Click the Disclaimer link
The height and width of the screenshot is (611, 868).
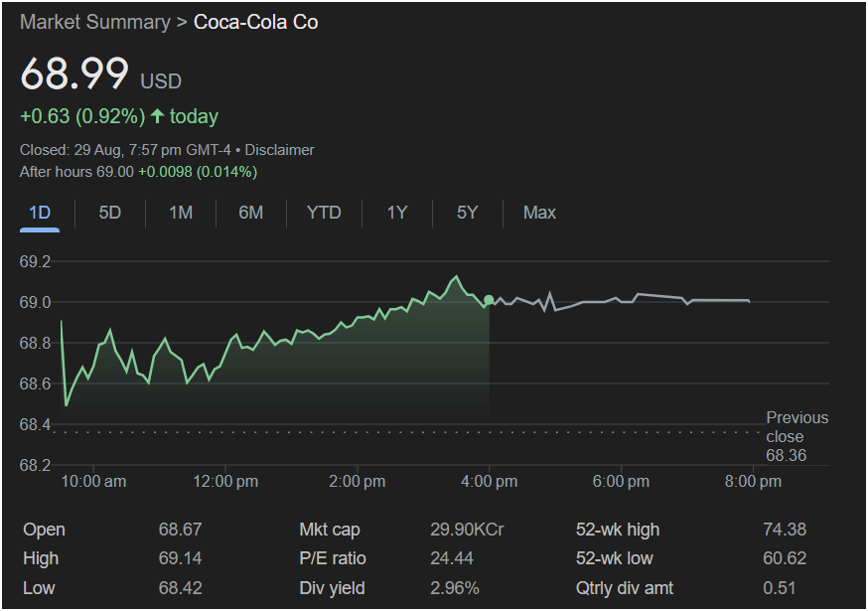coord(279,150)
